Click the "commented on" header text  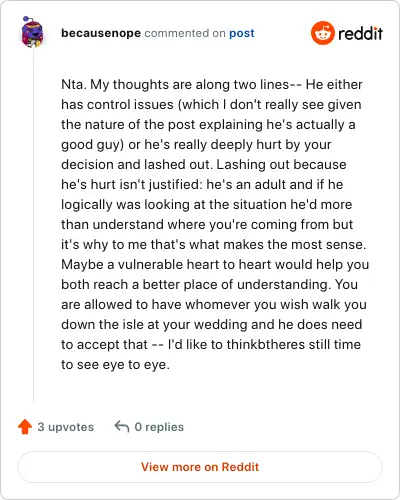pyautogui.click(x=185, y=33)
